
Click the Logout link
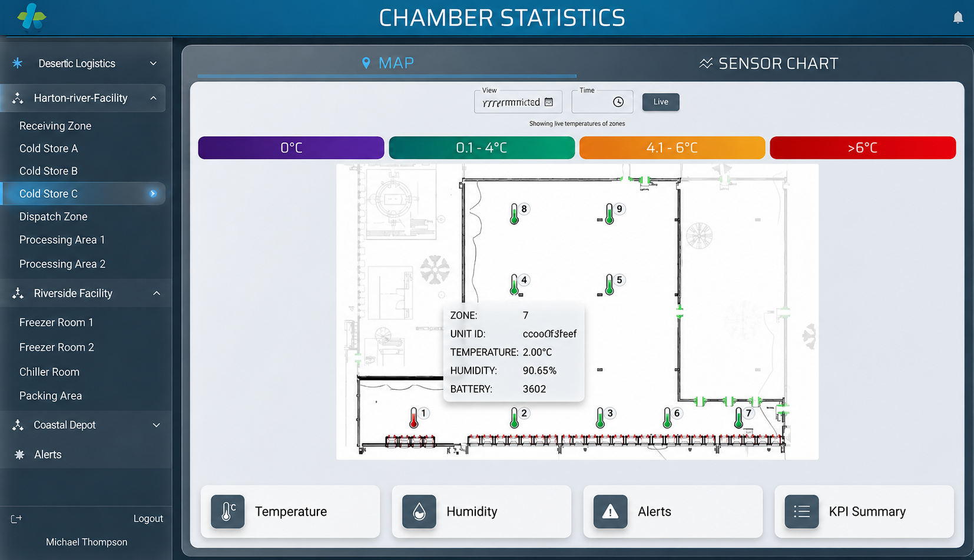tap(148, 519)
